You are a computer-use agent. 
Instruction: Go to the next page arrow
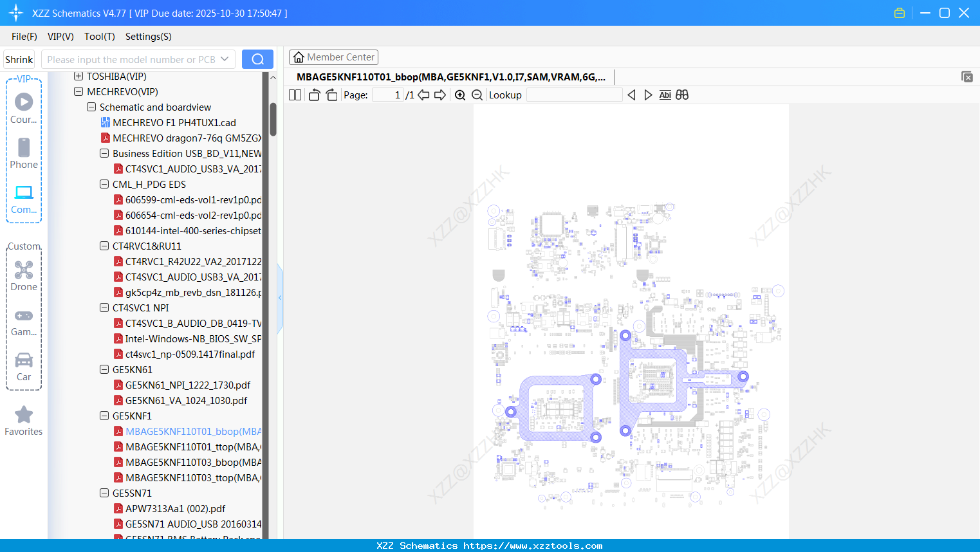440,95
